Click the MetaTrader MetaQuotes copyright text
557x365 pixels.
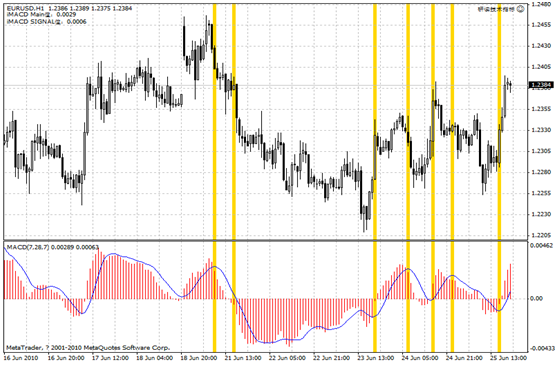pyautogui.click(x=88, y=348)
